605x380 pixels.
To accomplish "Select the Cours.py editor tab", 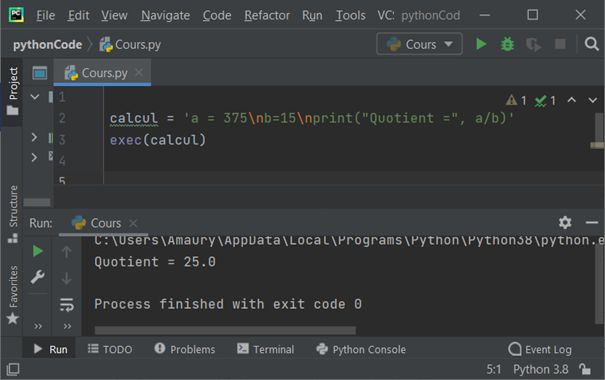I will [102, 73].
